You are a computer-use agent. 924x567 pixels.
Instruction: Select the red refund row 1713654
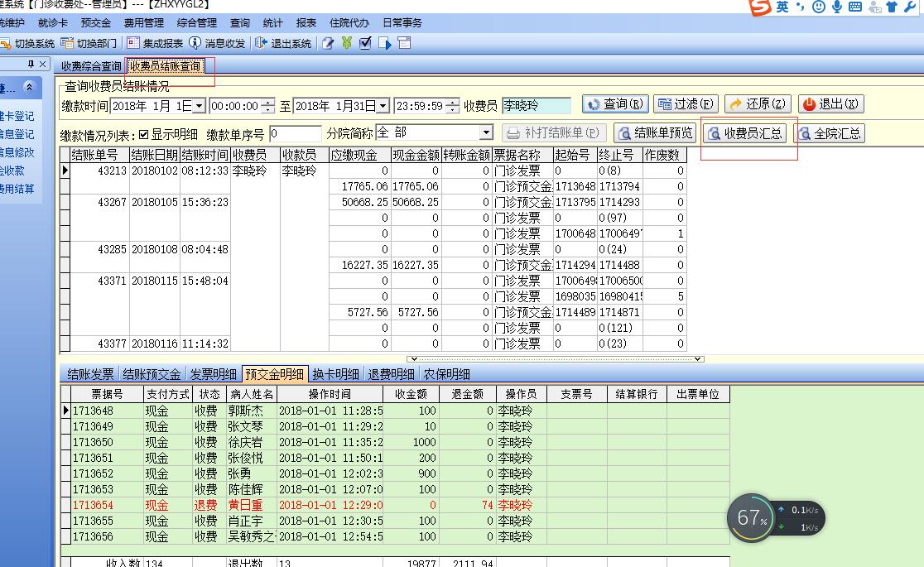coord(395,505)
